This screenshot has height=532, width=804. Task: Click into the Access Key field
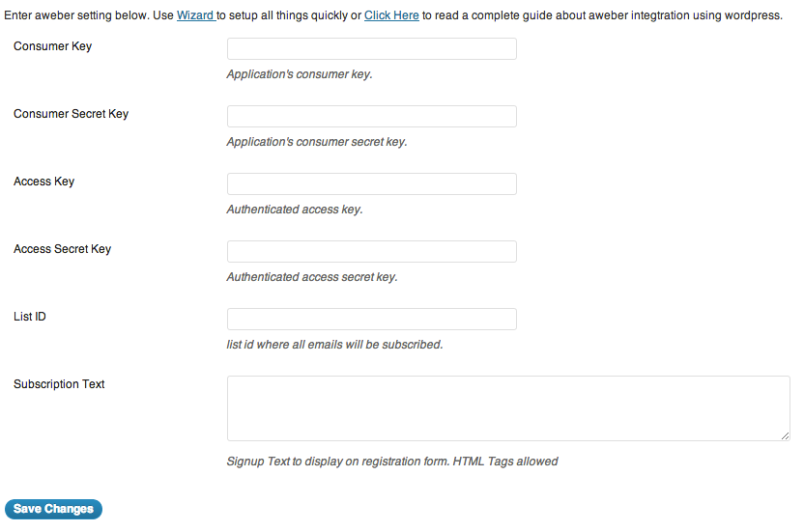click(372, 184)
